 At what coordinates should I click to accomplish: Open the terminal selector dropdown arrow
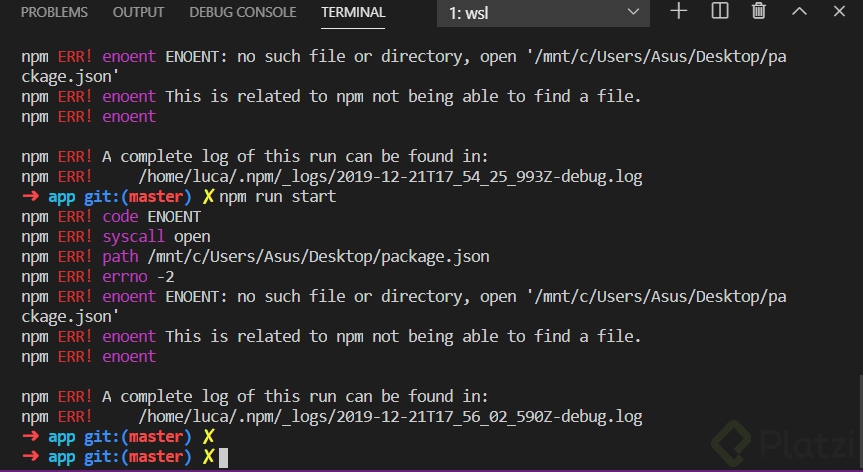click(633, 12)
